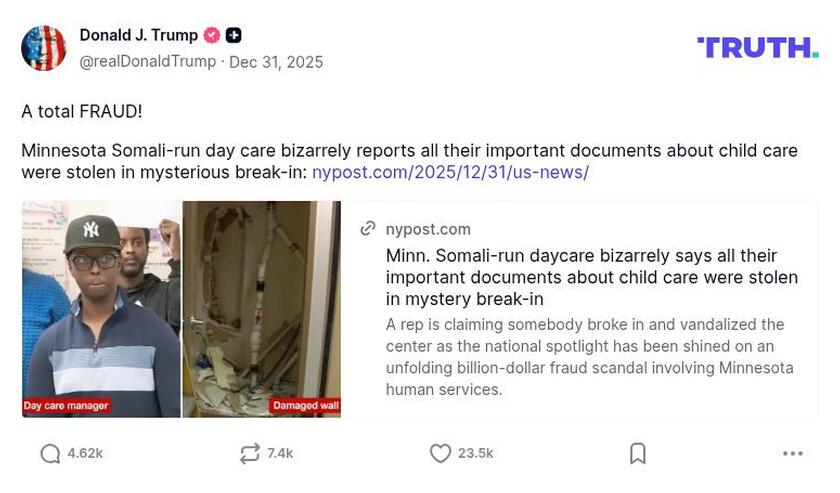Open the damaged wall photo
The image size is (840, 493).
click(261, 308)
